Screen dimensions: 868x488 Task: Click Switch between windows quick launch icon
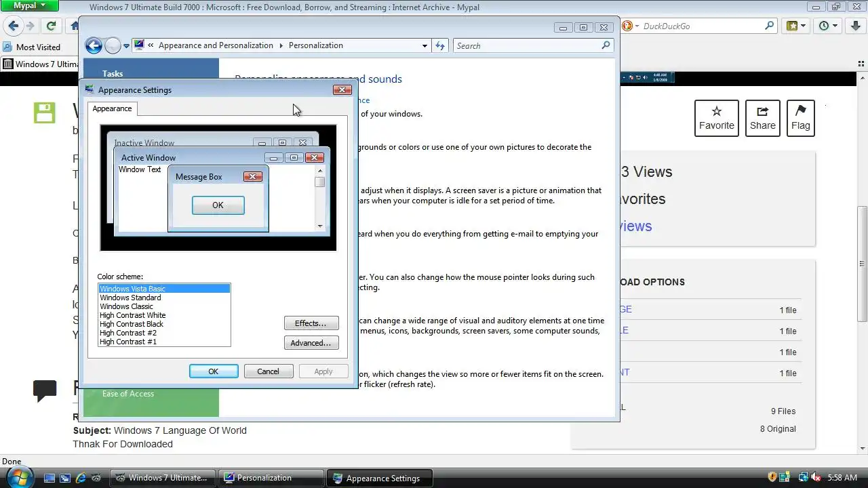coord(65,478)
